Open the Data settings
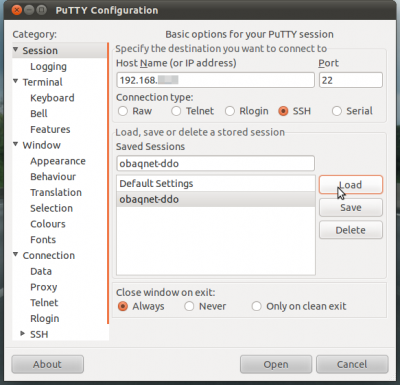 coord(41,271)
